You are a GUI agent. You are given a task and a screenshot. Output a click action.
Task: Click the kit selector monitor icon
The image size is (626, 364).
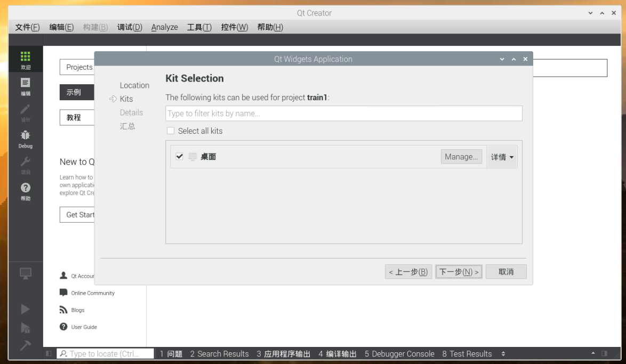[x=25, y=274]
